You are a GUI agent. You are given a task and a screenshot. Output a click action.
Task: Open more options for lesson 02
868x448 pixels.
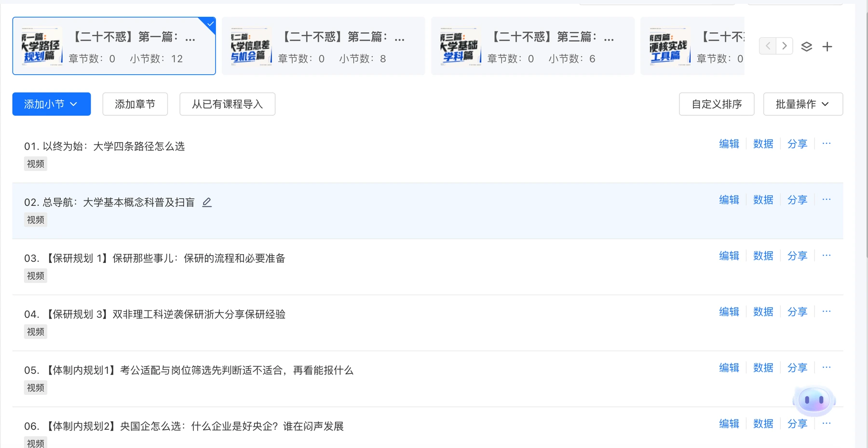pos(827,200)
